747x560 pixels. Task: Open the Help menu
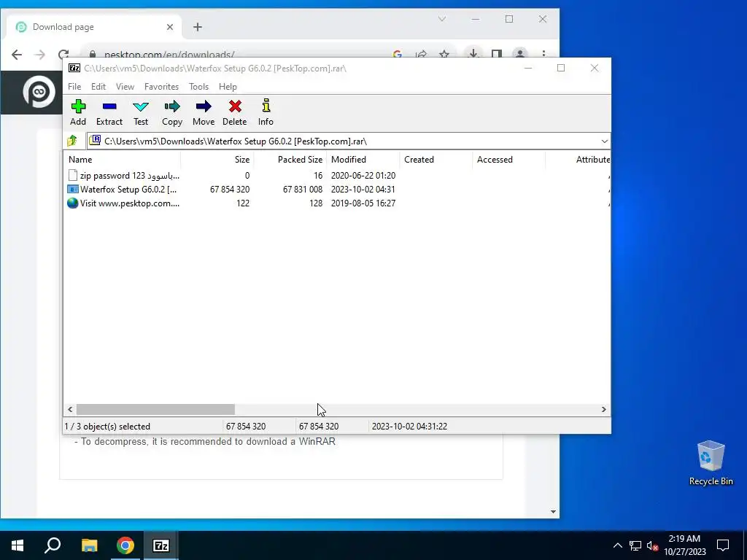228,87
